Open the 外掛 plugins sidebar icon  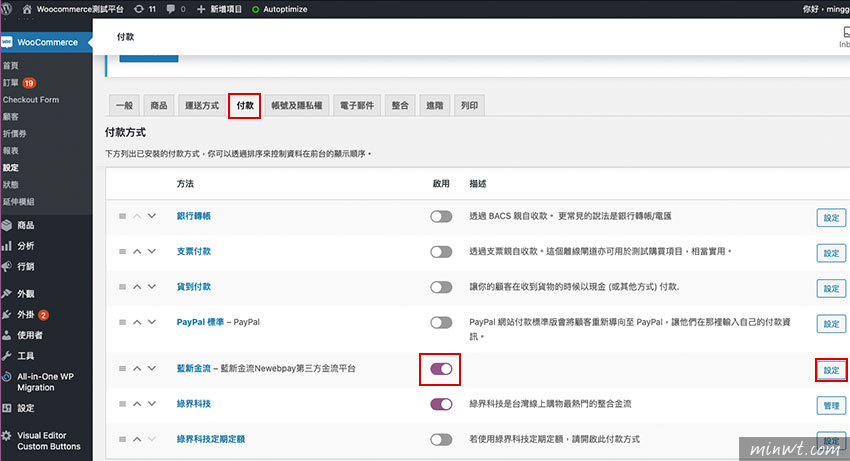7,315
